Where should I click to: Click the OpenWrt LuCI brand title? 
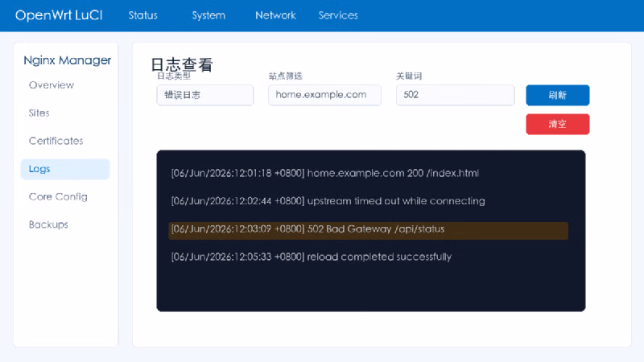(59, 15)
